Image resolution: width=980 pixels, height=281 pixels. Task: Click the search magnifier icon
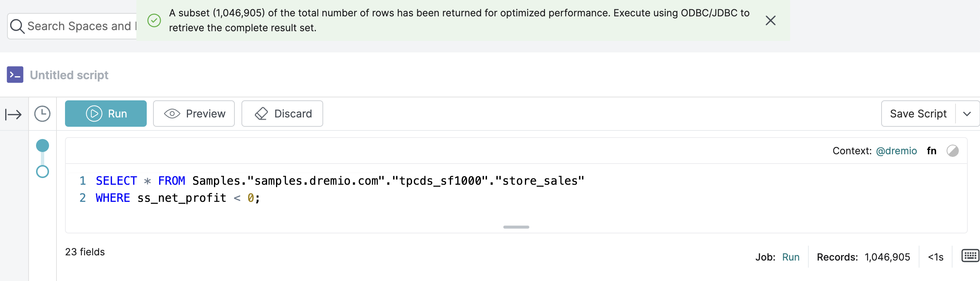click(x=17, y=26)
